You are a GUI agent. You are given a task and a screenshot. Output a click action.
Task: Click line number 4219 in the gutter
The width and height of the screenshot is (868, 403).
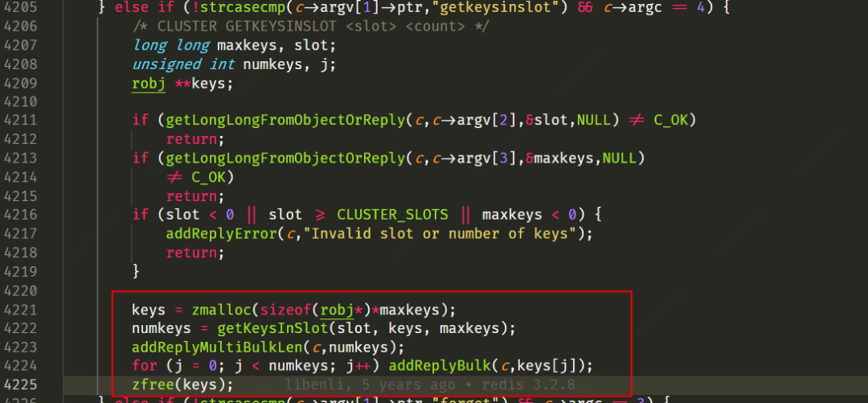click(x=18, y=272)
